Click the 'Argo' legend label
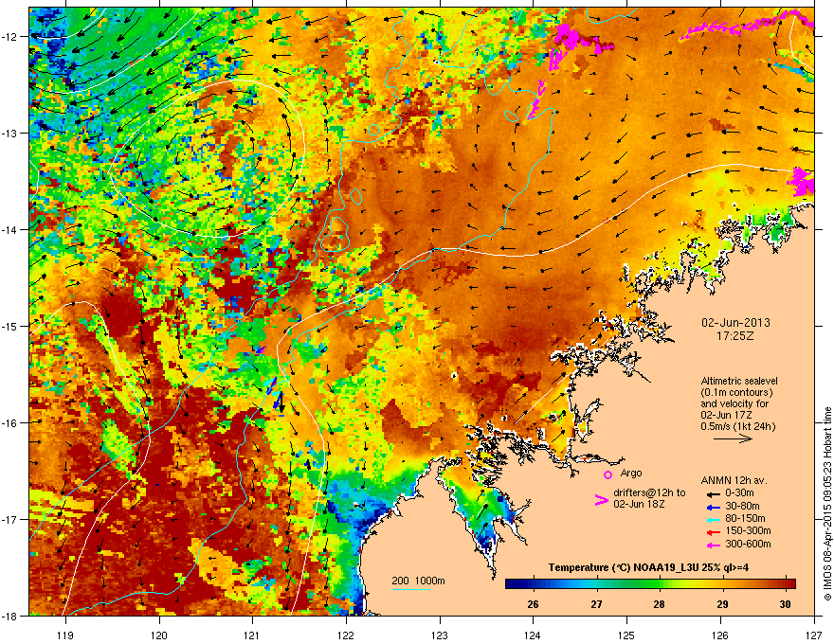This screenshot has width=834, height=644. (631, 473)
